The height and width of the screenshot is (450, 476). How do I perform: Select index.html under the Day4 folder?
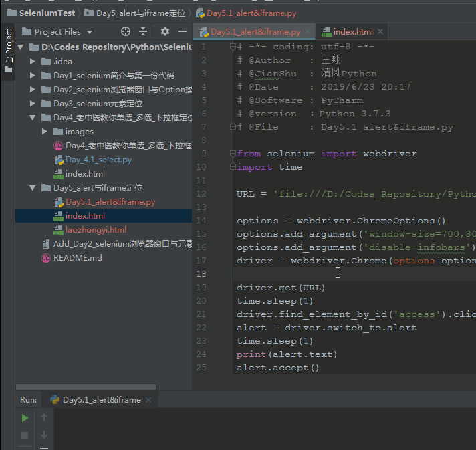click(x=85, y=174)
